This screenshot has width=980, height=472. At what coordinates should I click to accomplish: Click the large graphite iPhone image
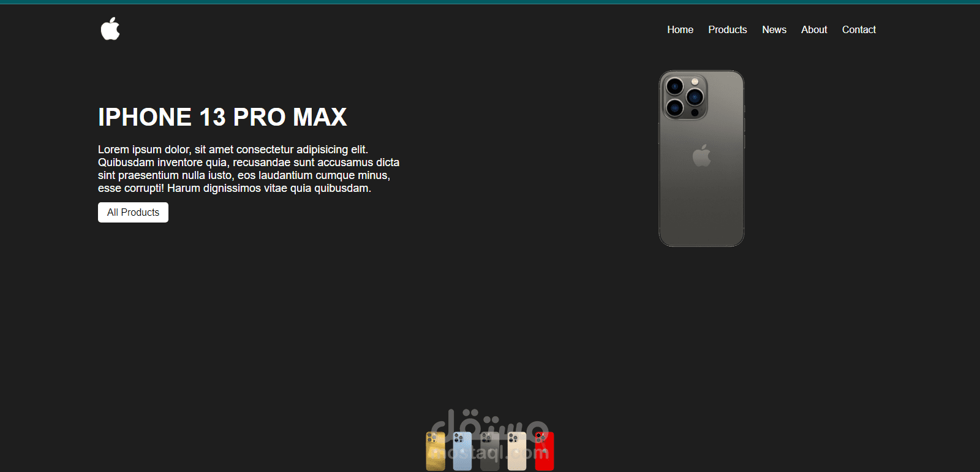click(x=701, y=158)
